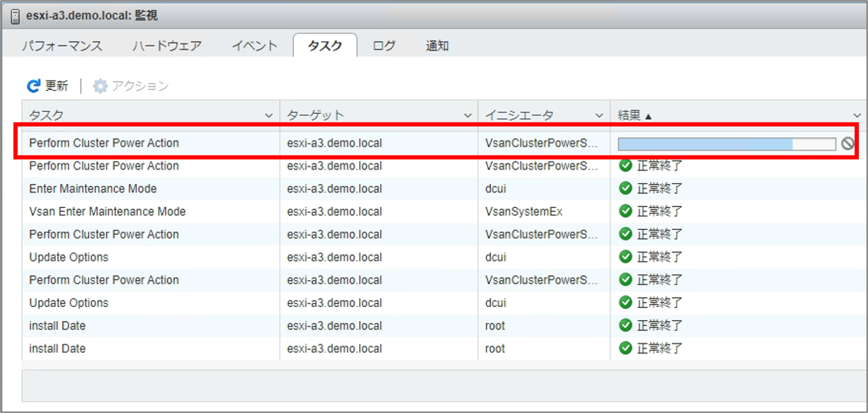Click green check icon for Enter Maintenance Mode
This screenshot has width=868, height=413.
pyautogui.click(x=625, y=189)
